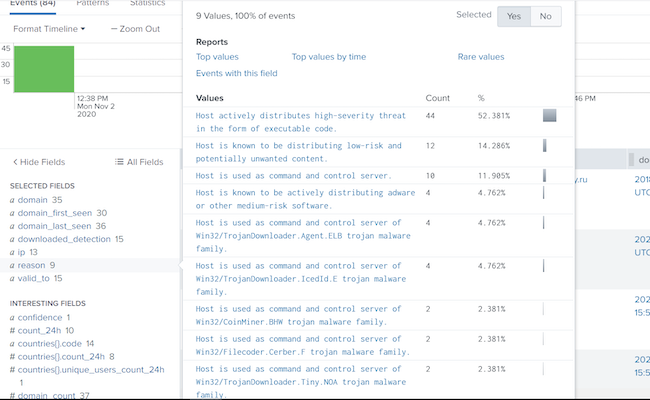Viewport: 650px width, 400px height.
Task: Click the Zoom Out minus icon
Action: point(114,29)
